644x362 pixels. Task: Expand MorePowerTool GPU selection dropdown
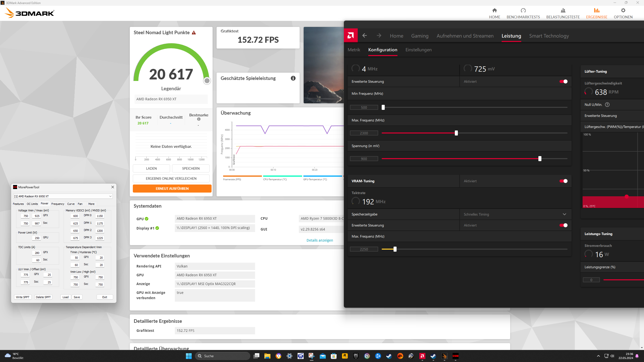click(110, 196)
